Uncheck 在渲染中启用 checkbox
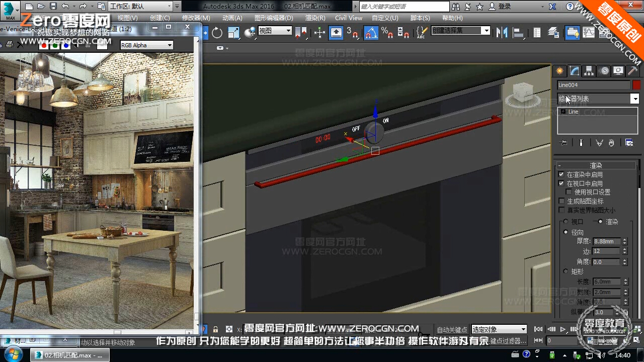 pyautogui.click(x=561, y=174)
